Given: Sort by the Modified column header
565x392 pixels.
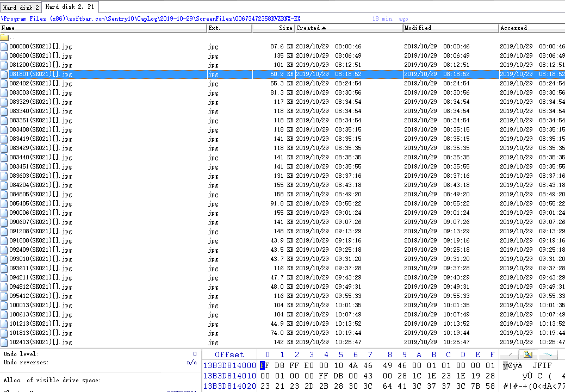Looking at the screenshot, I should click(x=451, y=28).
